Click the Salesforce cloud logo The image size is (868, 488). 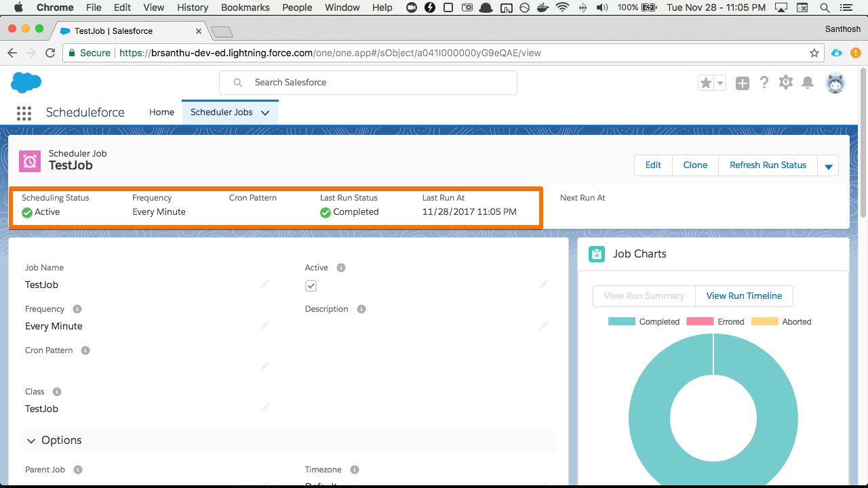pos(26,83)
